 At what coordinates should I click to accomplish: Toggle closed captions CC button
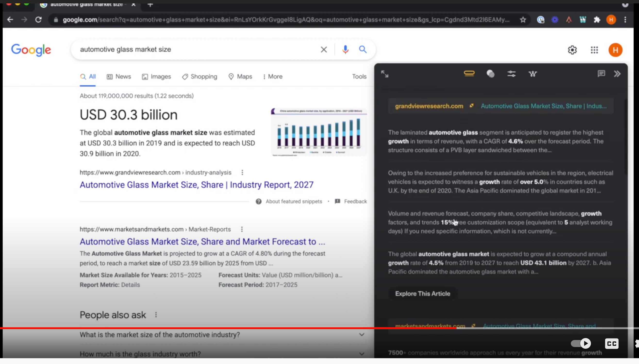click(x=612, y=343)
